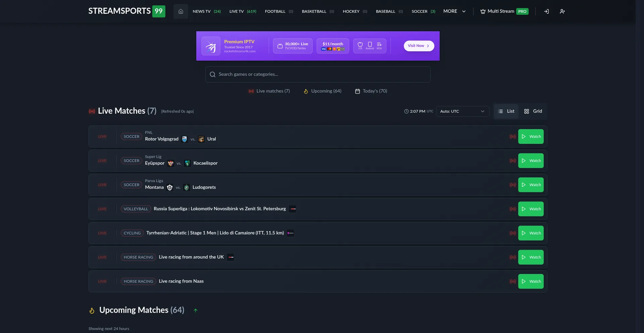Click the flame icon beside Upcoming Matches heading
This screenshot has width=644, height=333.
coord(92,311)
